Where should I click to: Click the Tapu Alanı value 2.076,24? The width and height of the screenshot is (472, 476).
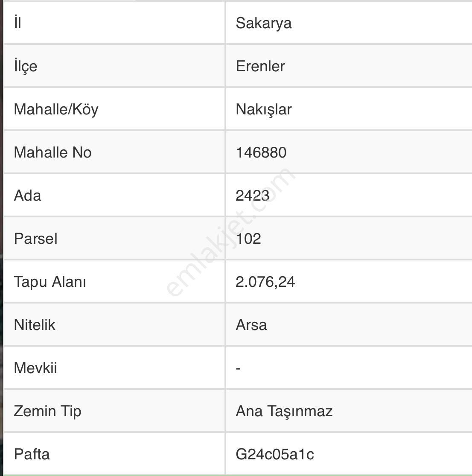tap(265, 282)
